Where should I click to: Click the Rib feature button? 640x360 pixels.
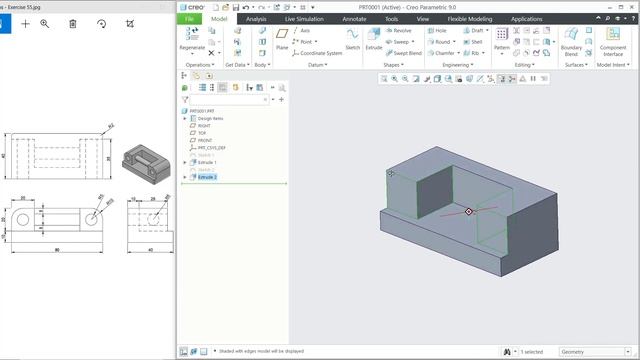471,53
